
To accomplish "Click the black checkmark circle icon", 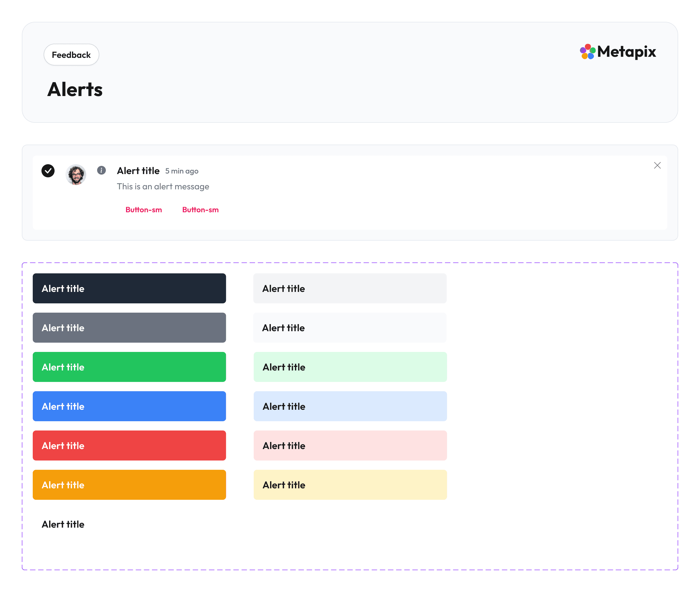I will [x=48, y=171].
